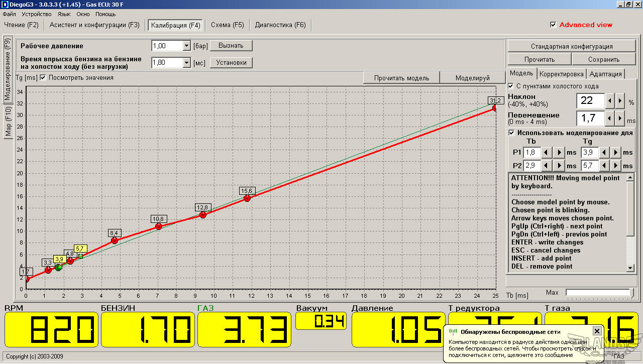Expand the petrol injection time dropdown
Screen dimensions: 643x364
[186, 63]
